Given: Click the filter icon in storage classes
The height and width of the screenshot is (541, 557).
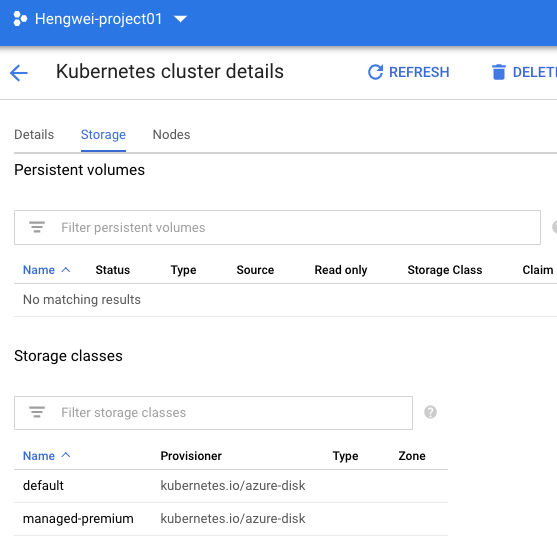Looking at the screenshot, I should coord(37,412).
